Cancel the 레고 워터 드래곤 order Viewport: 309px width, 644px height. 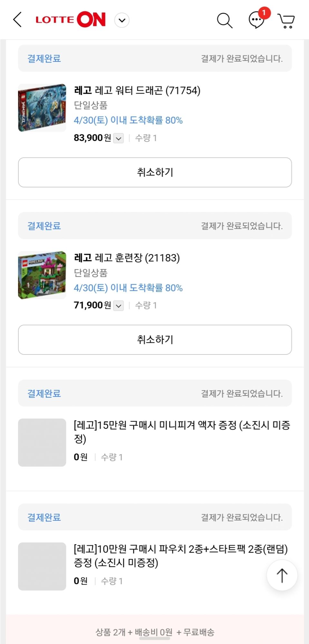click(155, 172)
